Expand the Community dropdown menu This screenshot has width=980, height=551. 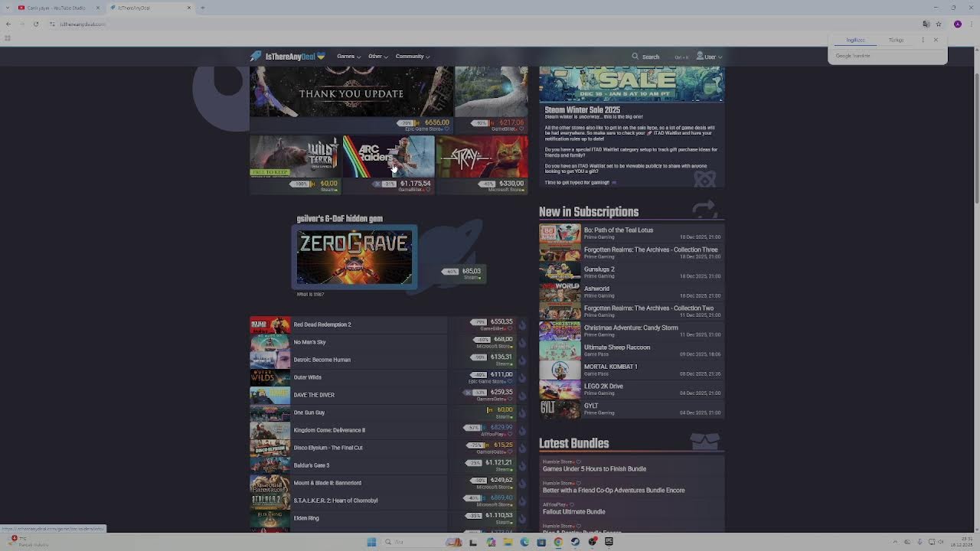point(412,56)
